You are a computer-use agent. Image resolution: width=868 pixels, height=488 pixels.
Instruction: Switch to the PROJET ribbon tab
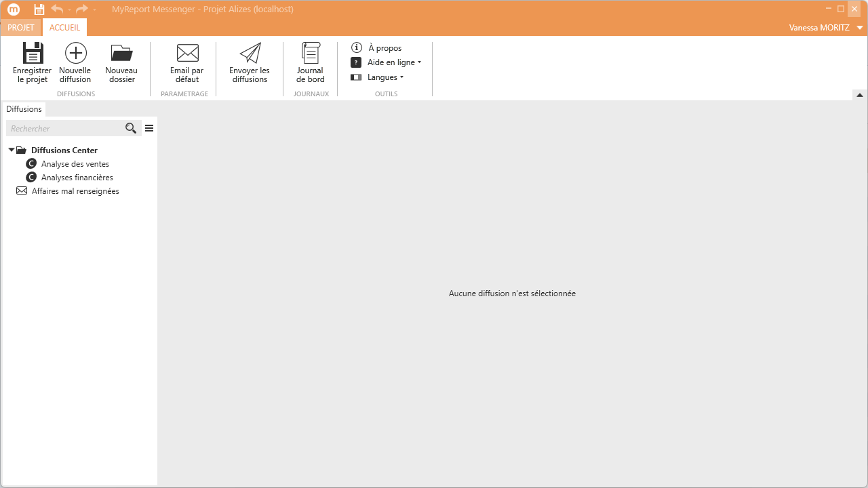(x=21, y=28)
